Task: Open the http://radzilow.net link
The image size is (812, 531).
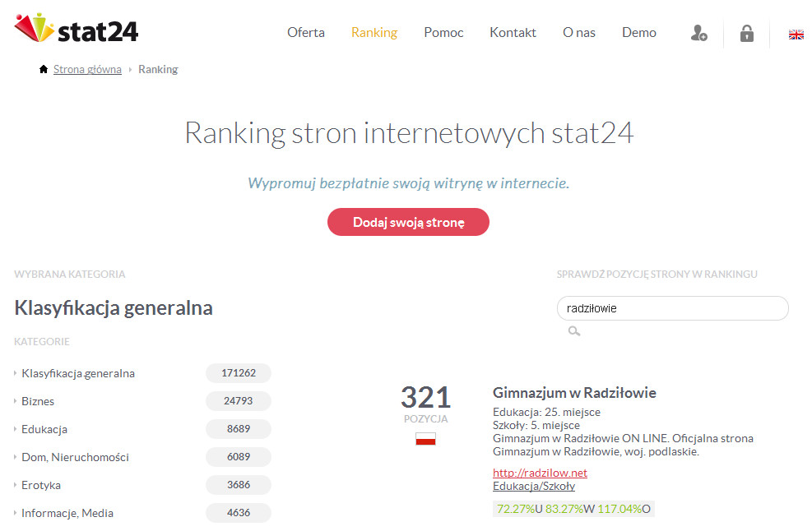Action: 541,473
